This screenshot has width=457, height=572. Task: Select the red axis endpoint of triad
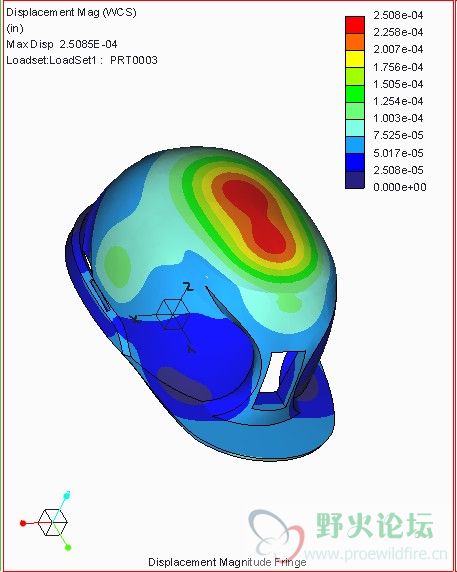pos(23,523)
